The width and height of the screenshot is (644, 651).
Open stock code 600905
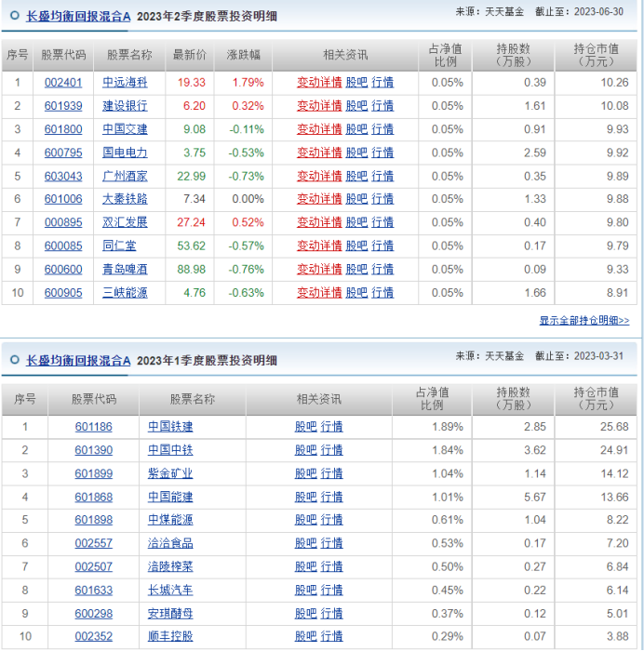[63, 293]
